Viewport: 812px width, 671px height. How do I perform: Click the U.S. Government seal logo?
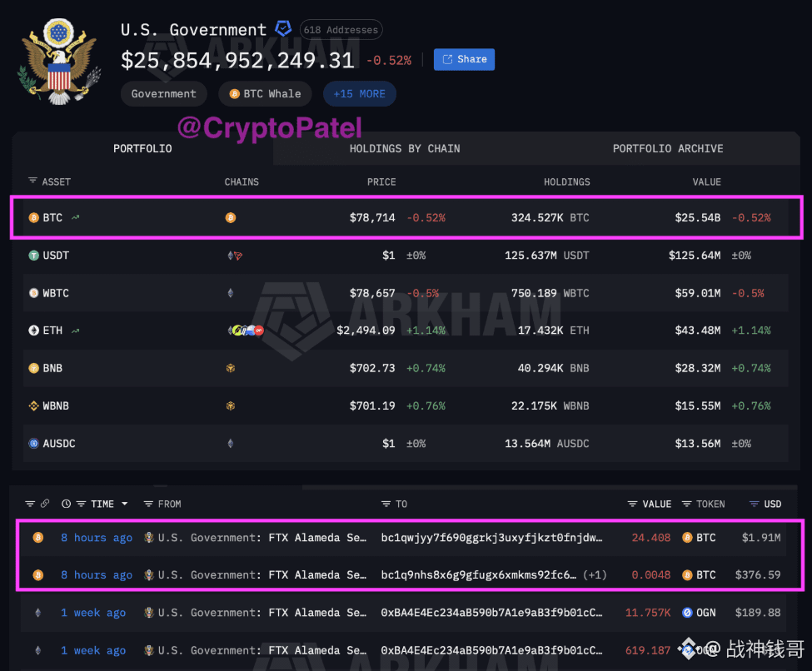coord(59,62)
